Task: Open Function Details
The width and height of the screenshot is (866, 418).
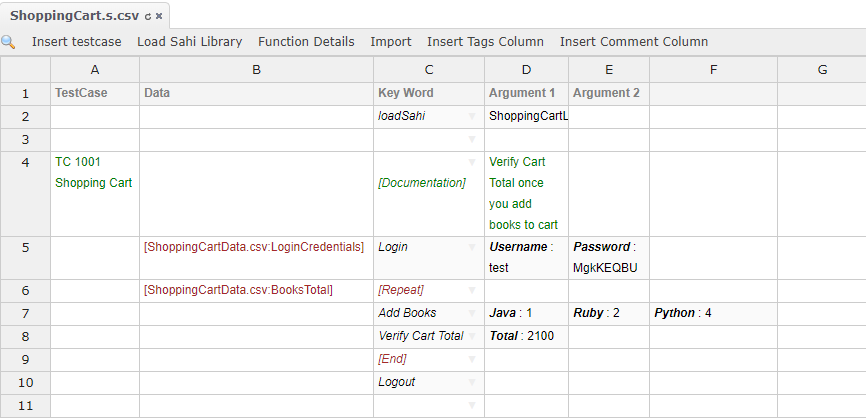Action: coord(306,42)
